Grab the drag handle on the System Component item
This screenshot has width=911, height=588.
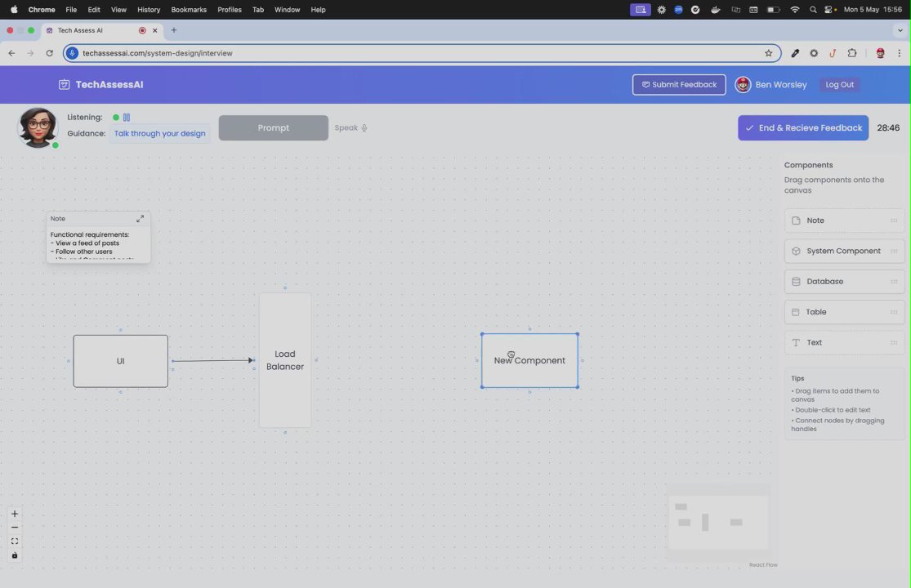(894, 251)
